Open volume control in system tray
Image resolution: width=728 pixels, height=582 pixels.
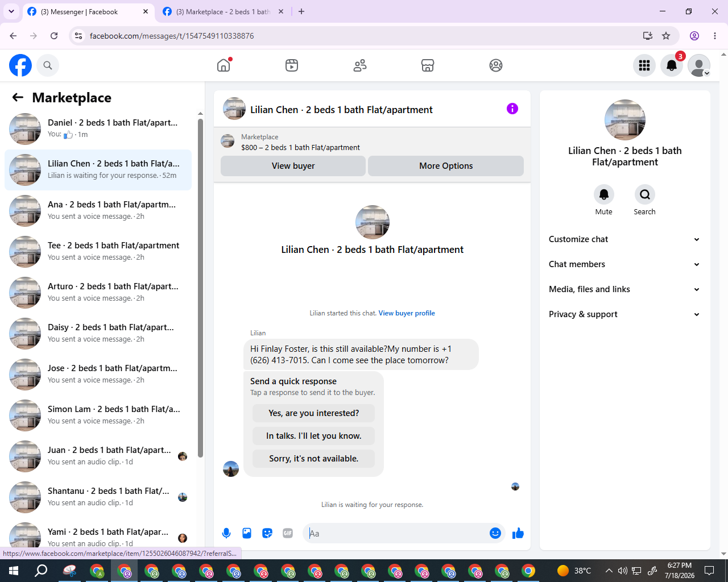[623, 571]
